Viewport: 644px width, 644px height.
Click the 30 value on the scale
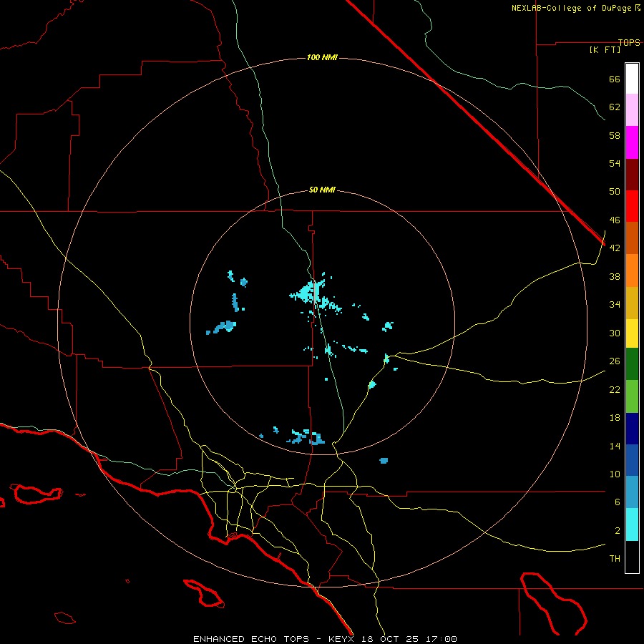(615, 333)
